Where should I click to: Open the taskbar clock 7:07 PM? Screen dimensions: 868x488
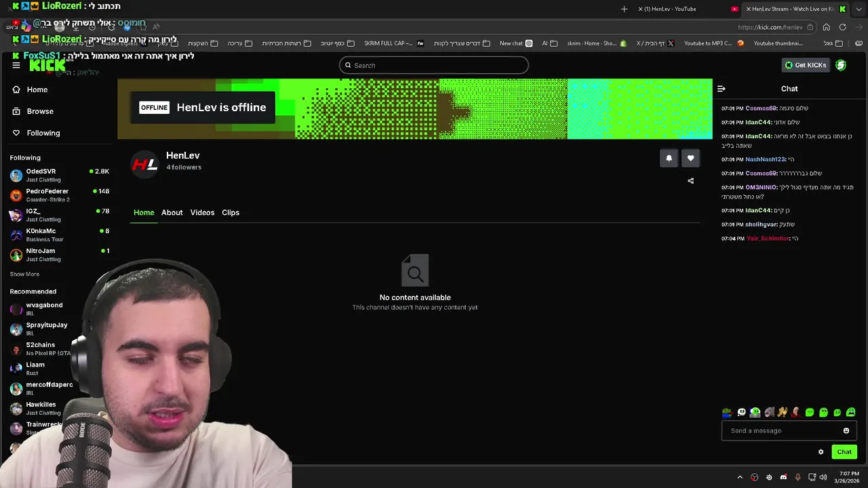pyautogui.click(x=847, y=477)
